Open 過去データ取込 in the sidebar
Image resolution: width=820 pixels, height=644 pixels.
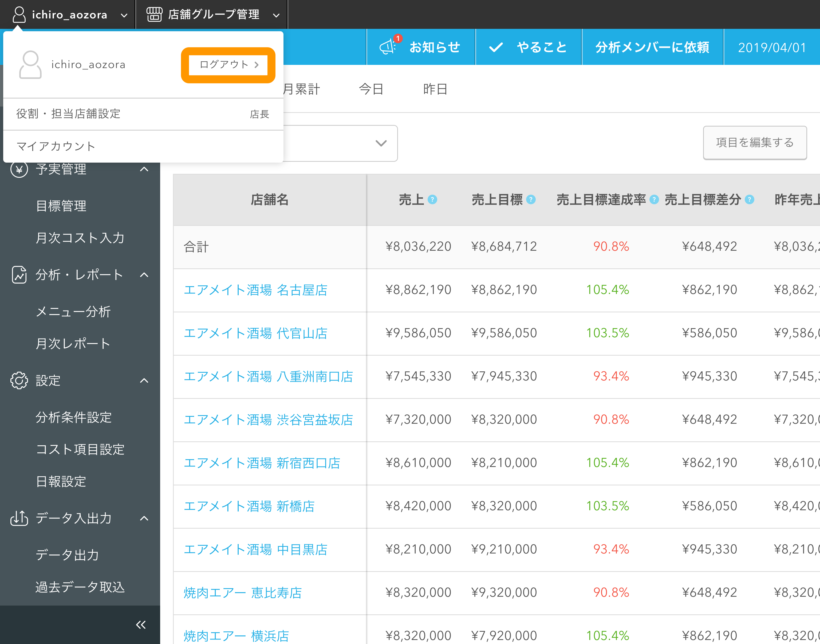(x=80, y=587)
